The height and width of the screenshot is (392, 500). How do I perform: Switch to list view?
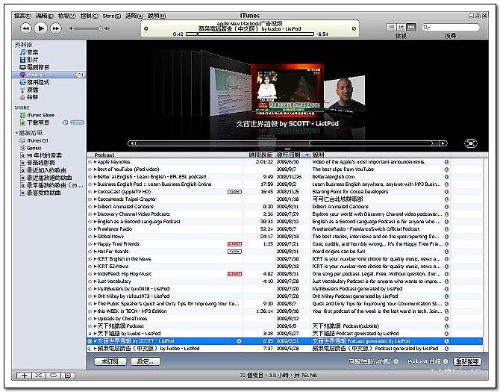point(391,27)
